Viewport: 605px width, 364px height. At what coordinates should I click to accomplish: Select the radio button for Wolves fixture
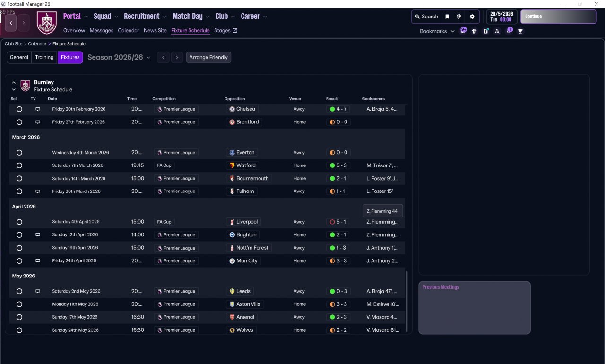19,330
